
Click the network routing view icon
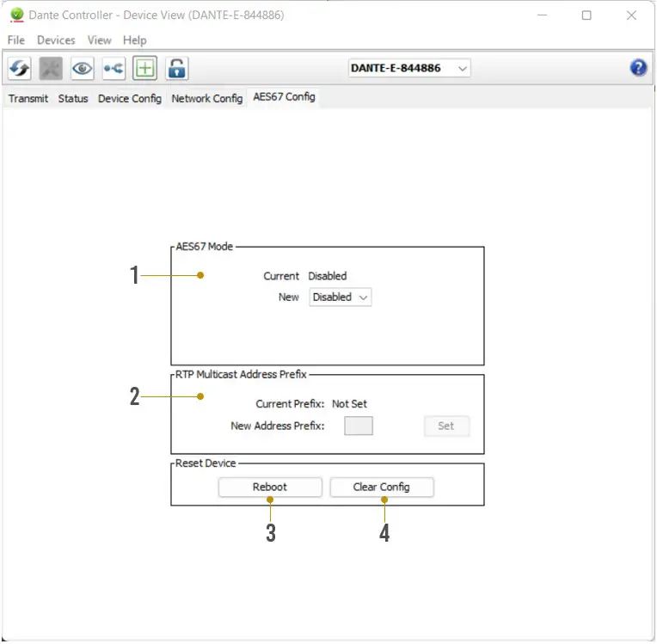pyautogui.click(x=114, y=68)
